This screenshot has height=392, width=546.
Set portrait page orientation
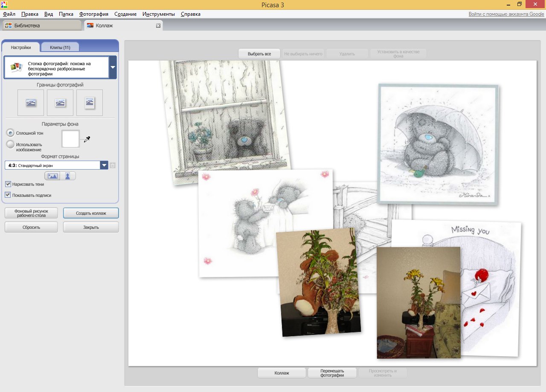[x=68, y=176]
